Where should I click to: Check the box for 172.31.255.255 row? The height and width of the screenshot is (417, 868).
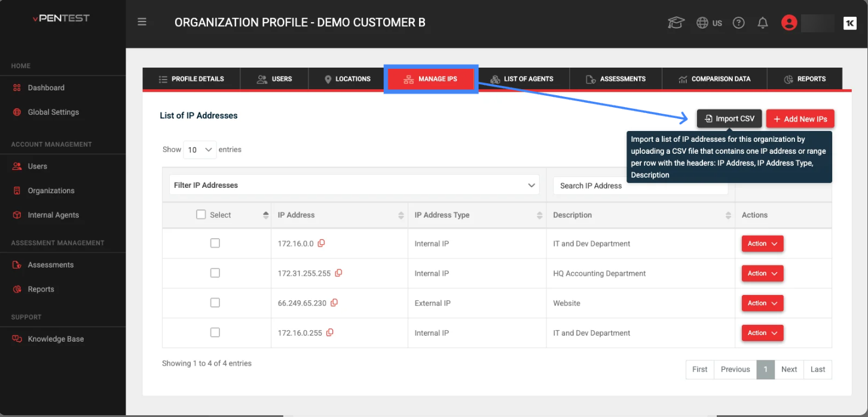[x=215, y=273]
